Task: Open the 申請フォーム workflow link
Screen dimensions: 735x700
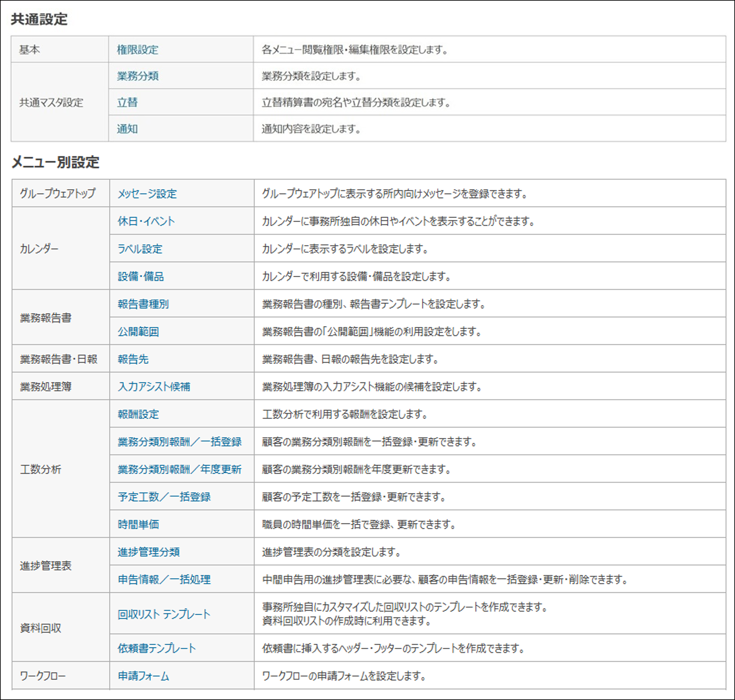Action: [x=143, y=676]
